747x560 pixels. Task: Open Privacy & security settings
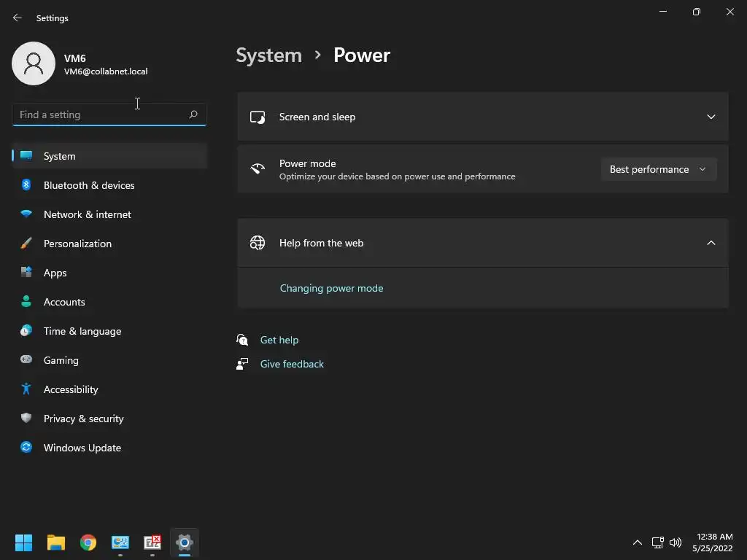pyautogui.click(x=109, y=419)
